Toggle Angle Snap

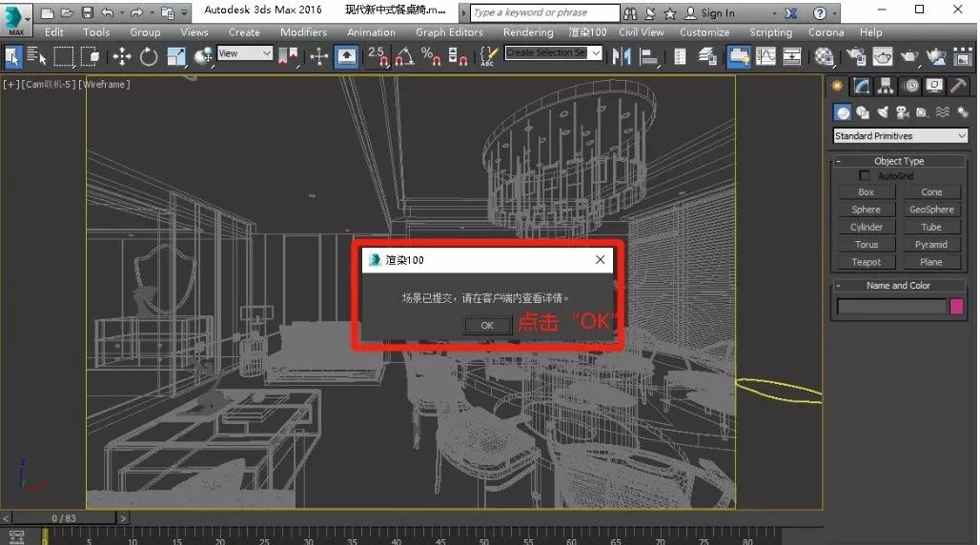(404, 57)
